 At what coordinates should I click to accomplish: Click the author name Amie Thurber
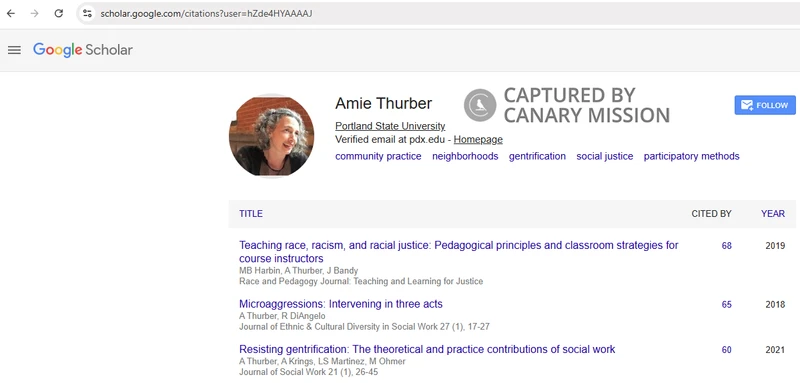coord(384,104)
